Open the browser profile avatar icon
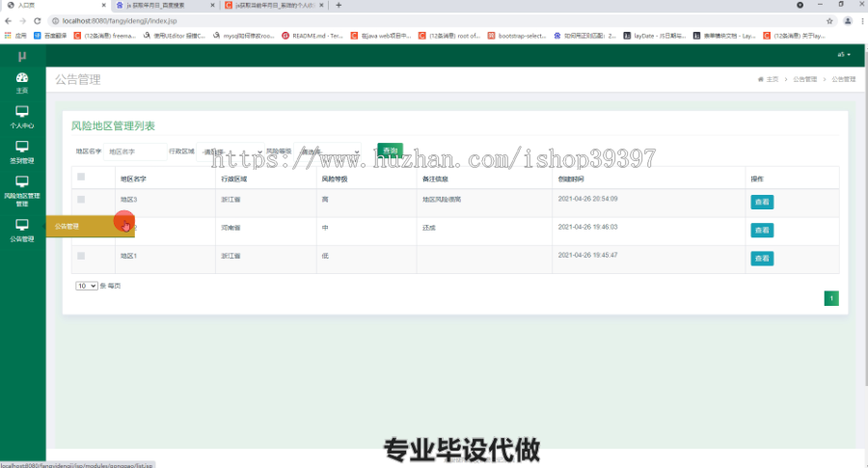Image resolution: width=868 pixels, height=468 pixels. pyautogui.click(x=848, y=21)
